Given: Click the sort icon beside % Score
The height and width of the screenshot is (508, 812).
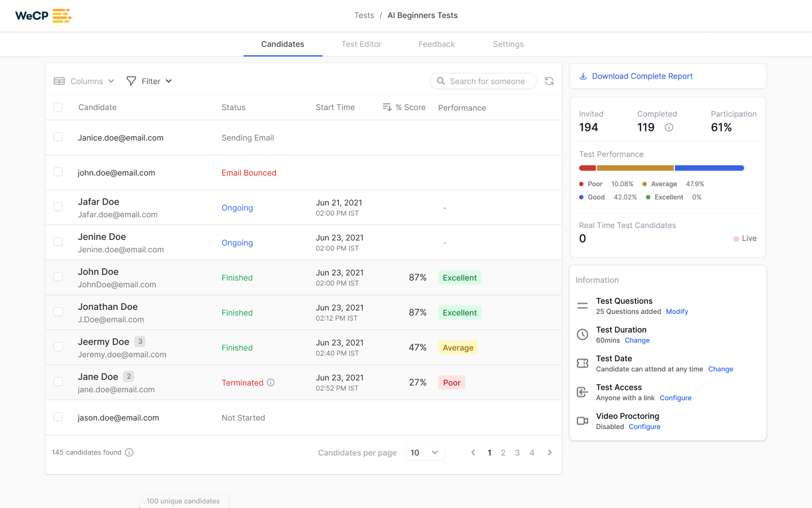Looking at the screenshot, I should (x=387, y=107).
